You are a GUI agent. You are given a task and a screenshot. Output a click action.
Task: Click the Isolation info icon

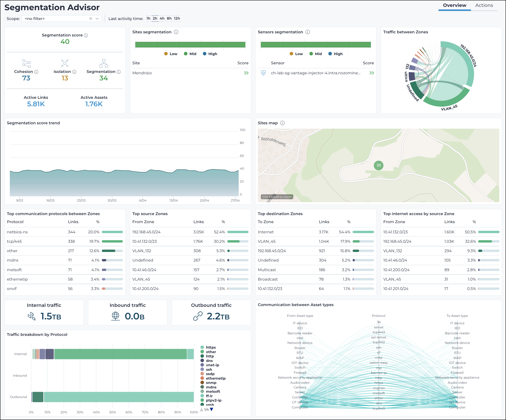coord(74,72)
